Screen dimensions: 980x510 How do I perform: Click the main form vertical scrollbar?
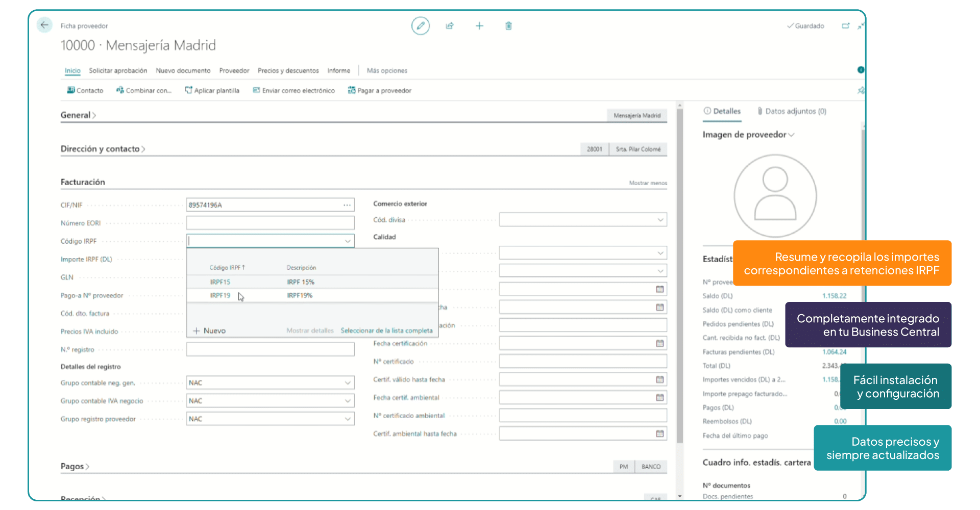pyautogui.click(x=679, y=275)
